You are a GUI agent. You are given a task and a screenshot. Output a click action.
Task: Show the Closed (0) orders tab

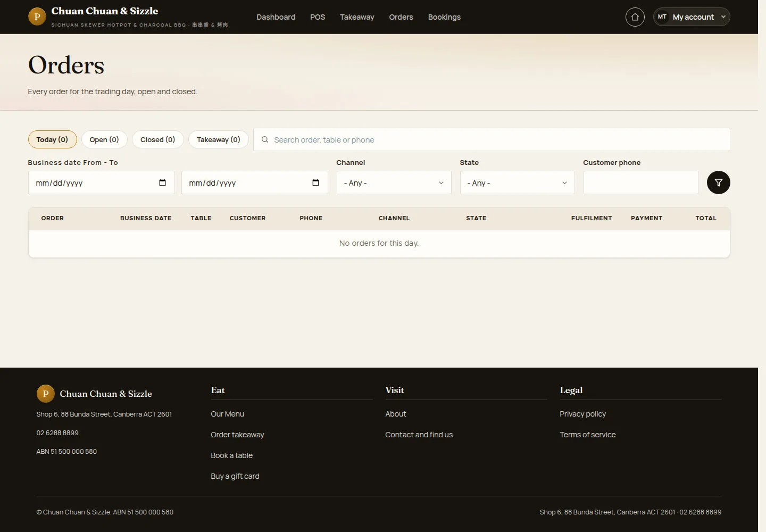tap(157, 139)
